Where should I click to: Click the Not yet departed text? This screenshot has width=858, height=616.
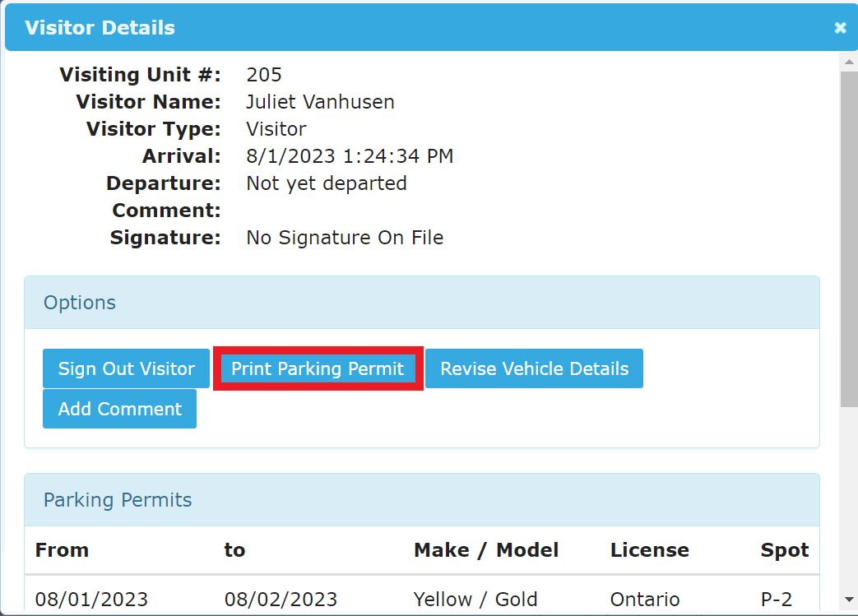click(x=326, y=183)
